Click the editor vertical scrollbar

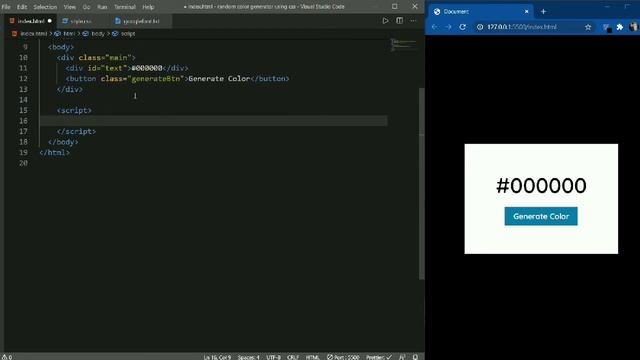coord(422,184)
